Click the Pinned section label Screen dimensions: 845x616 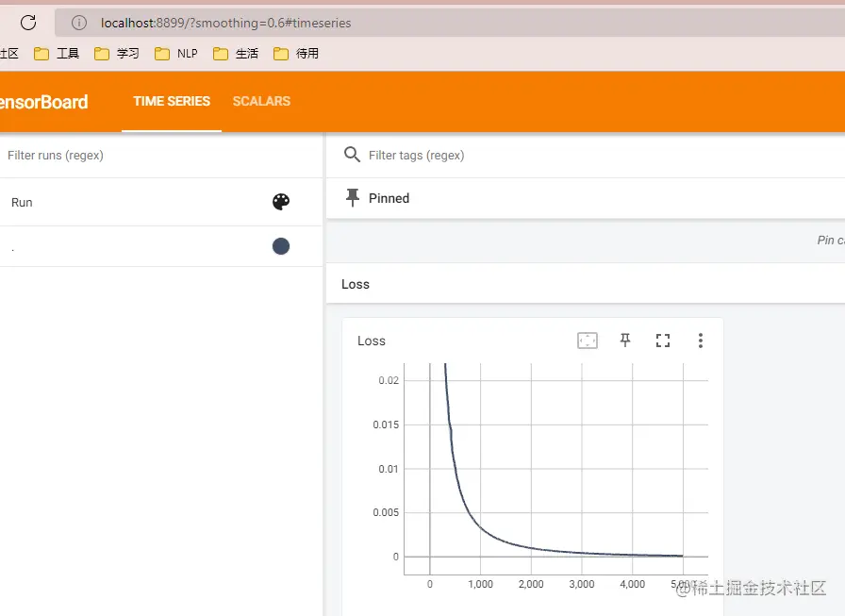[389, 198]
